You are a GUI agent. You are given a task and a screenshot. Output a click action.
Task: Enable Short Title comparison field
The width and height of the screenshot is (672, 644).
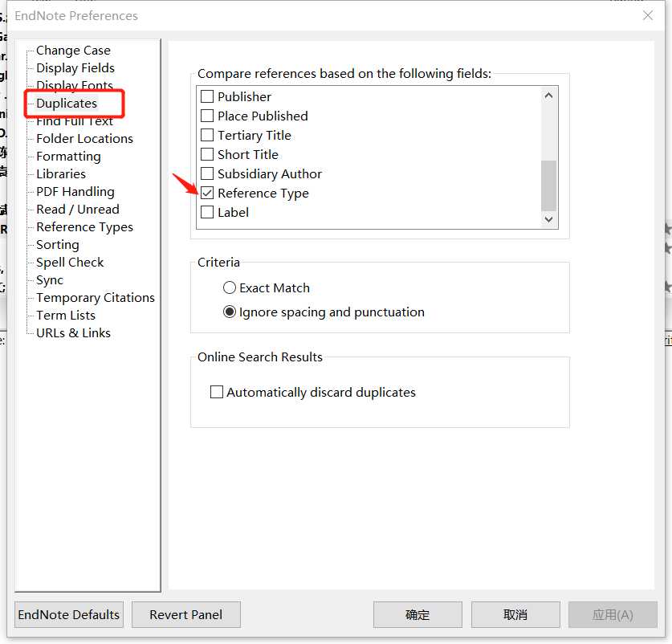[x=207, y=154]
